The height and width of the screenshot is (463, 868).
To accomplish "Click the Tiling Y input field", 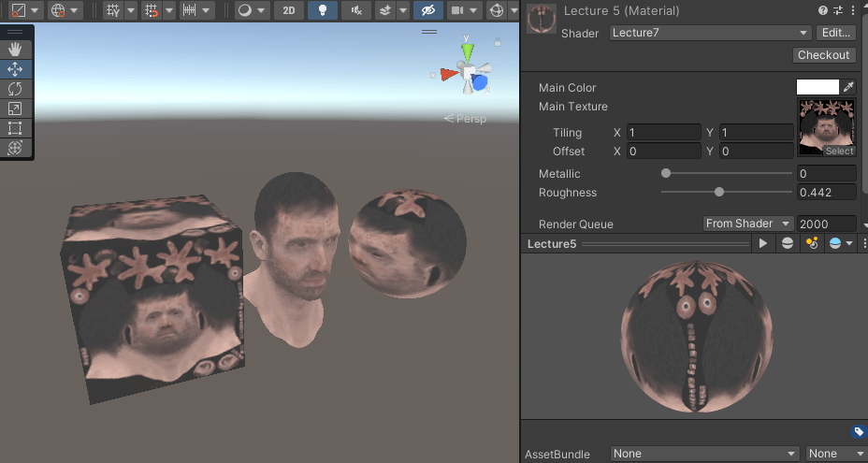I will (756, 133).
